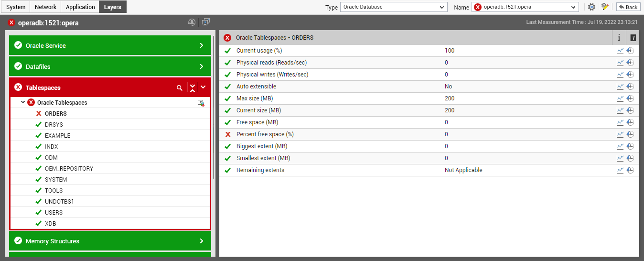Click the 'Not Applicable' value
The image size is (644, 261).
463,170
